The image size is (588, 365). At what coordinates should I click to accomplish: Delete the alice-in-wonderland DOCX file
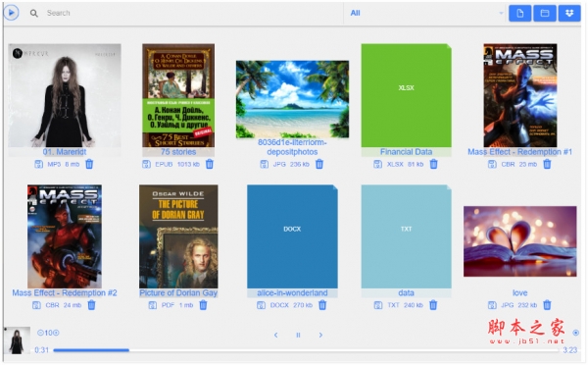322,305
